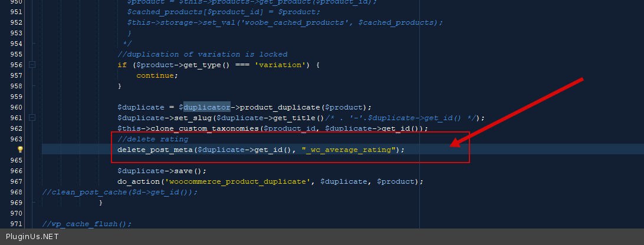This screenshot has width=644, height=245.
Task: Click the "//wp_cache_flush();" comment
Action: pos(87,224)
